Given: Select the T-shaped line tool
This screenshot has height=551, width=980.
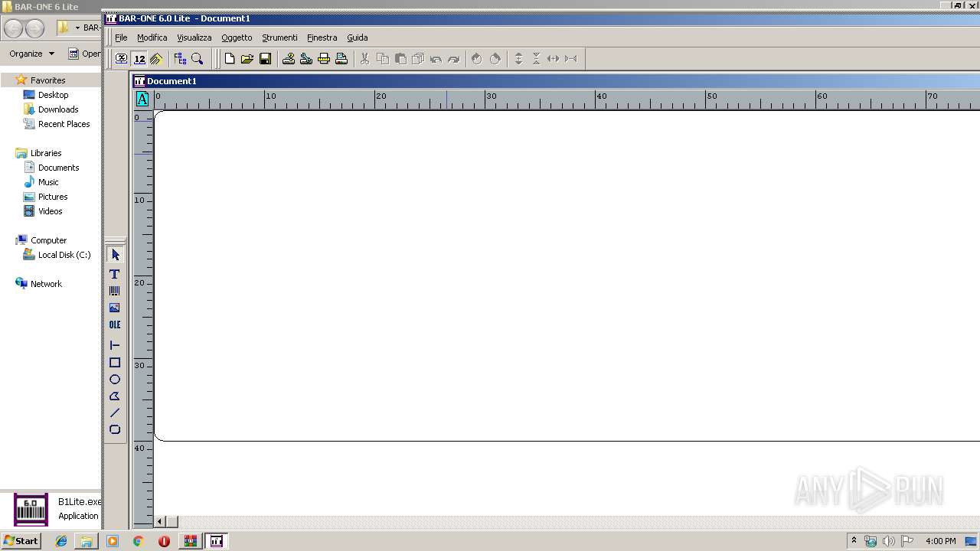Looking at the screenshot, I should click(x=115, y=345).
